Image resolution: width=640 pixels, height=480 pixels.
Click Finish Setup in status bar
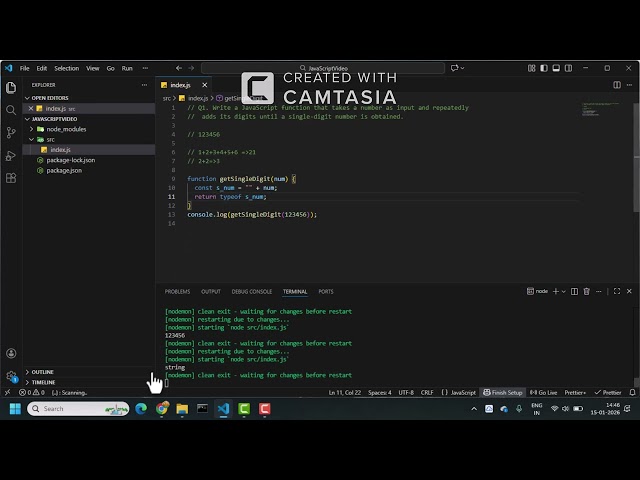pyautogui.click(x=502, y=392)
